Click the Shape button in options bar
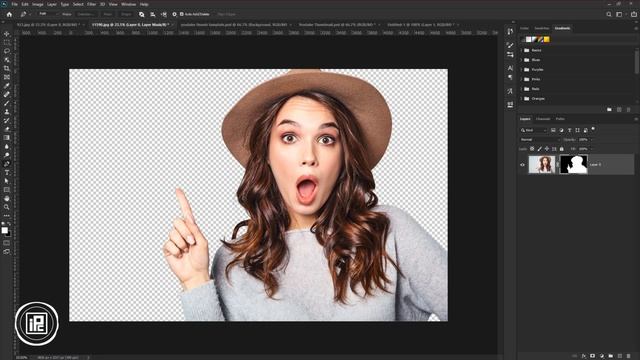Viewport: 640px width, 360px height. click(x=127, y=14)
